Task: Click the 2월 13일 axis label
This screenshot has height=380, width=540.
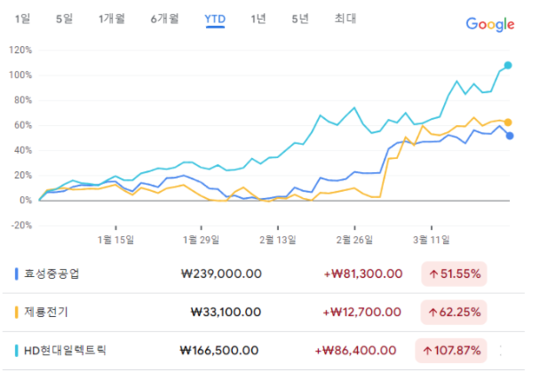Action: [278, 239]
